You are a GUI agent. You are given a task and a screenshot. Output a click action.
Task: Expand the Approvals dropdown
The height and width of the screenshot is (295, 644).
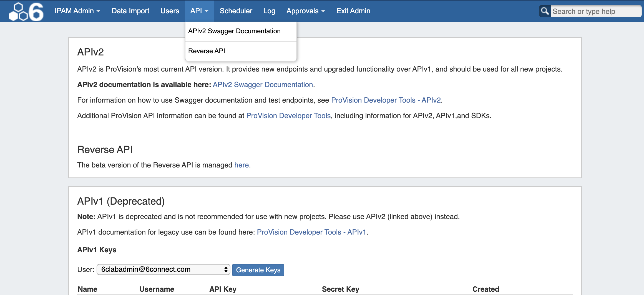point(305,11)
